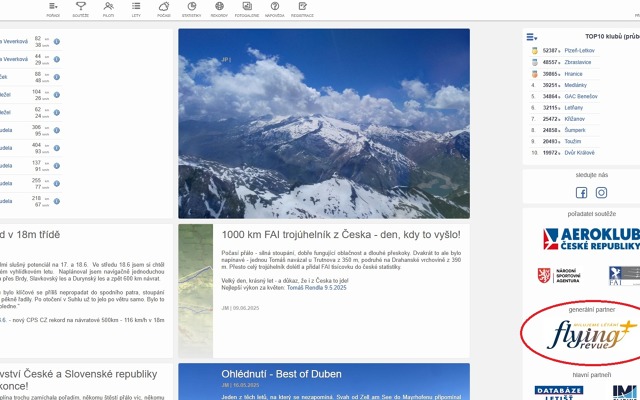Show info for the 137 km flight
This screenshot has height=400, width=640.
(57, 166)
